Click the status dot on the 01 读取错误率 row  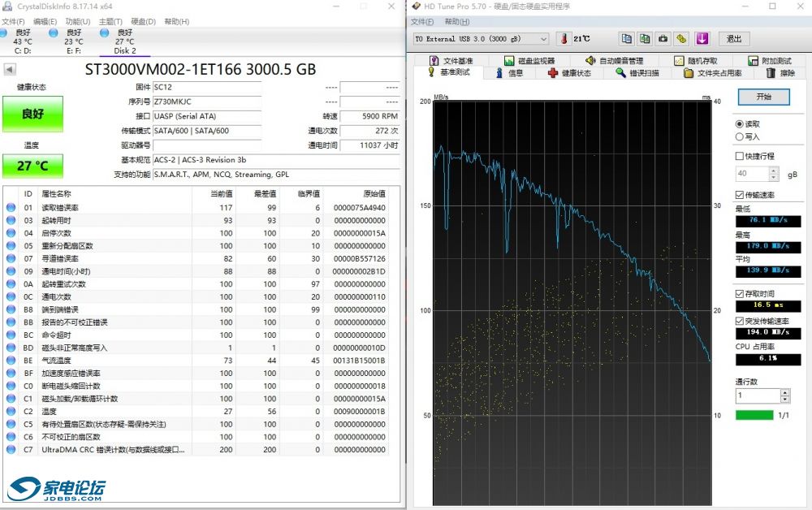point(11,208)
